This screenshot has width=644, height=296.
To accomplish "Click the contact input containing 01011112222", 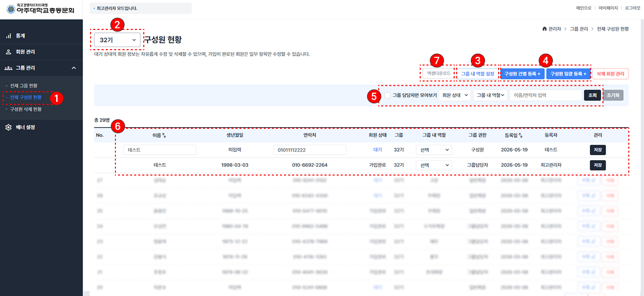I will click(x=309, y=150).
